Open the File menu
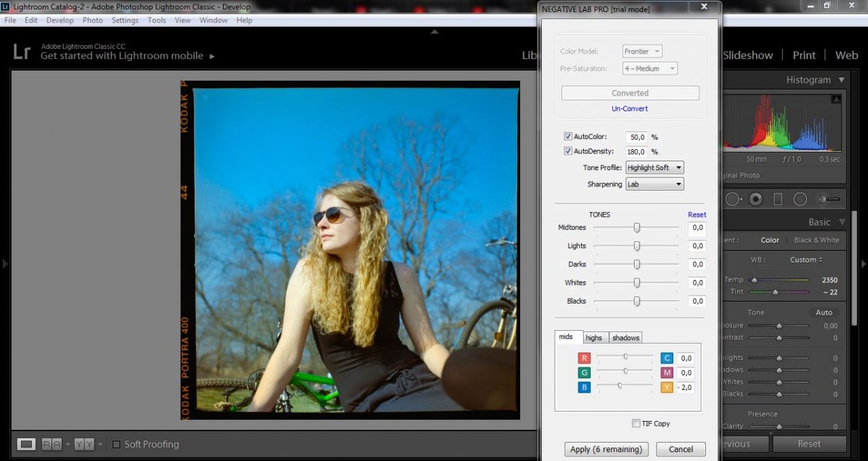The height and width of the screenshot is (461, 868). (x=10, y=20)
